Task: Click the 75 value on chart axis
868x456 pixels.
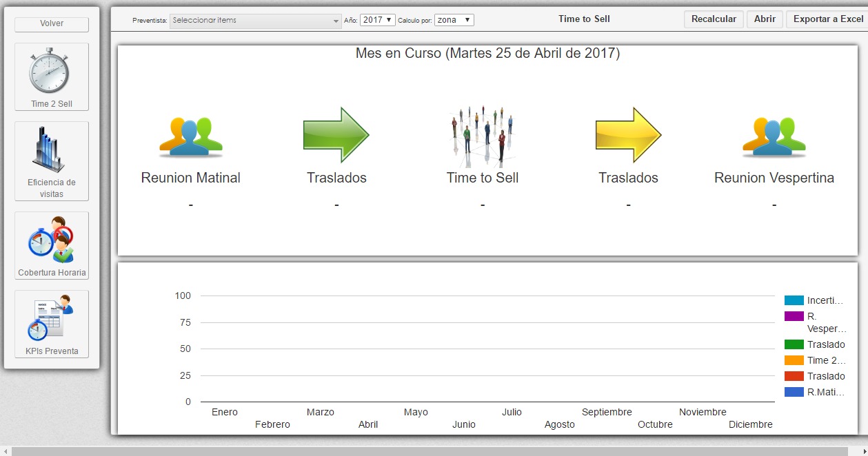Action: coord(185,322)
